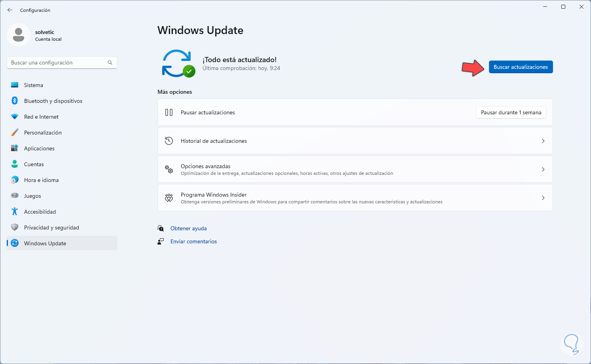Click the Más opciones heading
The width and height of the screenshot is (591, 364).
[175, 92]
